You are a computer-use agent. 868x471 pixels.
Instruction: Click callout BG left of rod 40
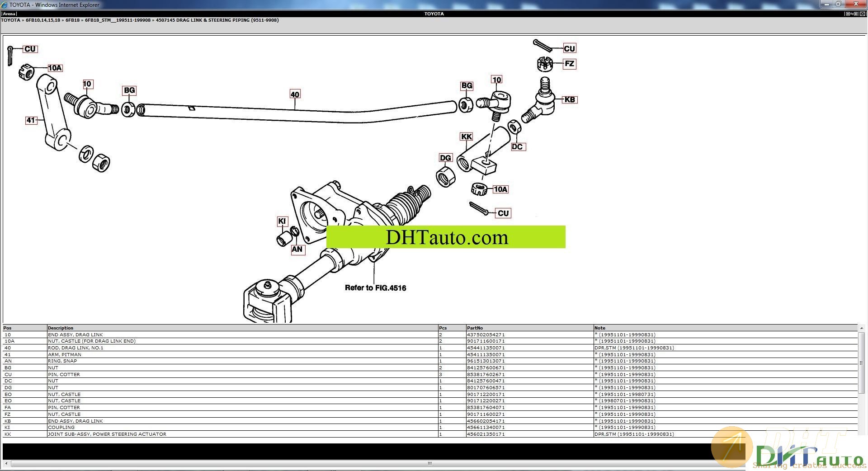(x=129, y=90)
